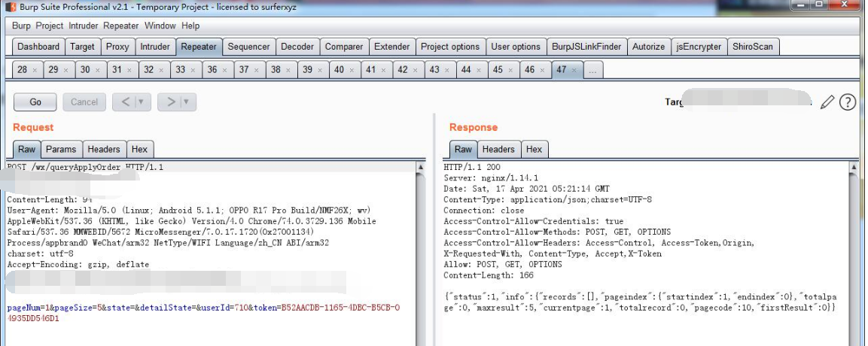Close Repeater tab 36
Image resolution: width=868 pixels, height=346 pixels.
coord(225,70)
